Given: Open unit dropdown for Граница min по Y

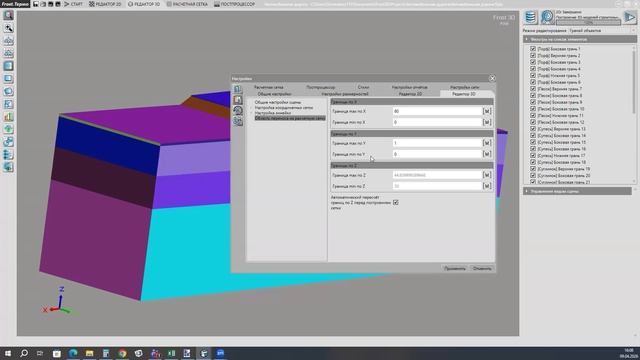Looking at the screenshot, I should [x=487, y=154].
